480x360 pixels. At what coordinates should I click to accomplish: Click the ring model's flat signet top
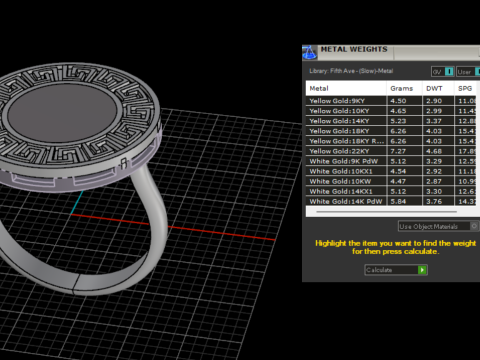point(62,112)
